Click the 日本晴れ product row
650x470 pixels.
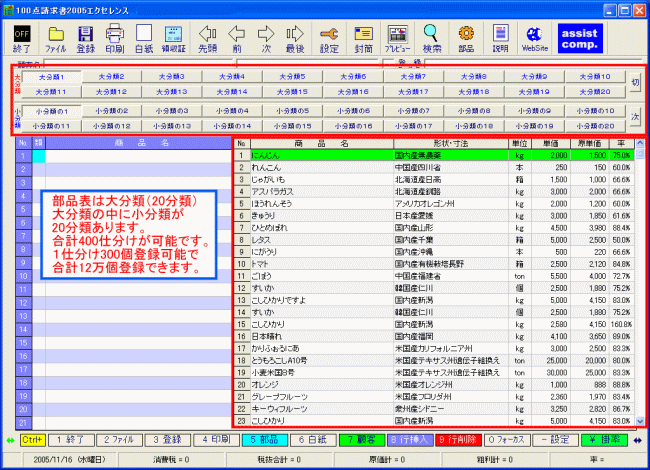click(434, 336)
